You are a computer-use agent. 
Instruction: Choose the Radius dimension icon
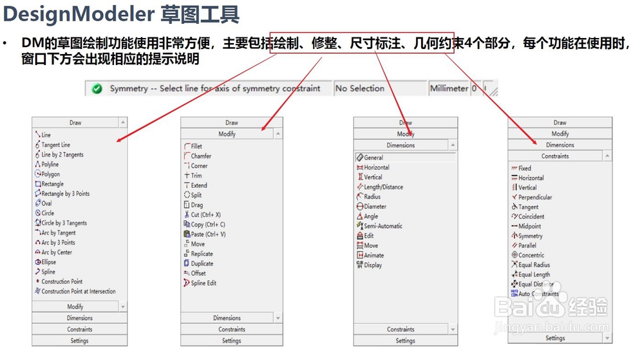360,196
